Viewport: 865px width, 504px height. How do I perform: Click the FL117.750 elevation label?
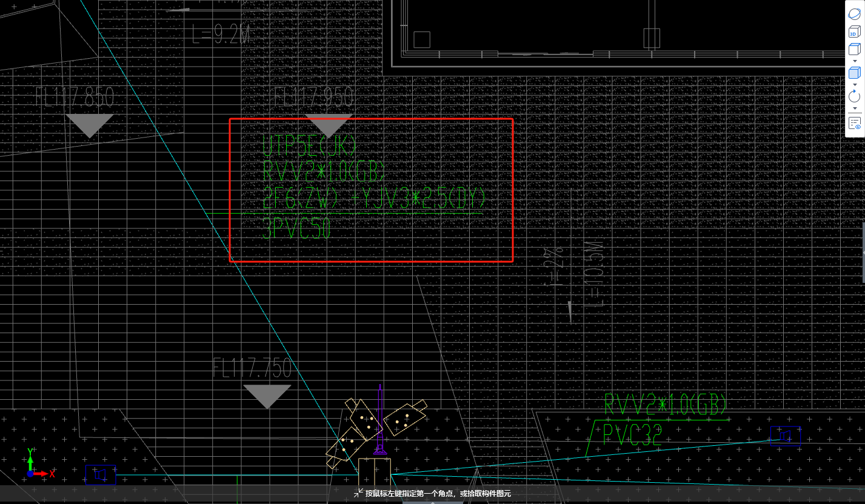click(x=252, y=368)
